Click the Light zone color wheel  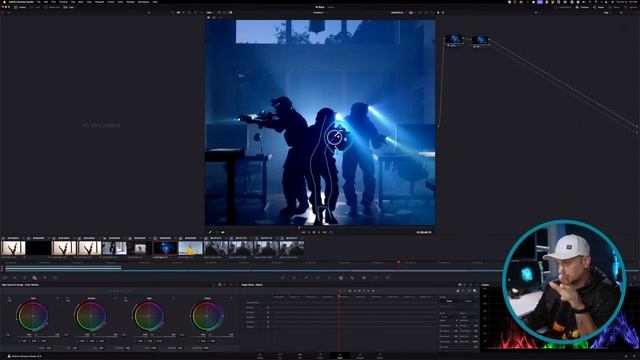[x=149, y=316]
